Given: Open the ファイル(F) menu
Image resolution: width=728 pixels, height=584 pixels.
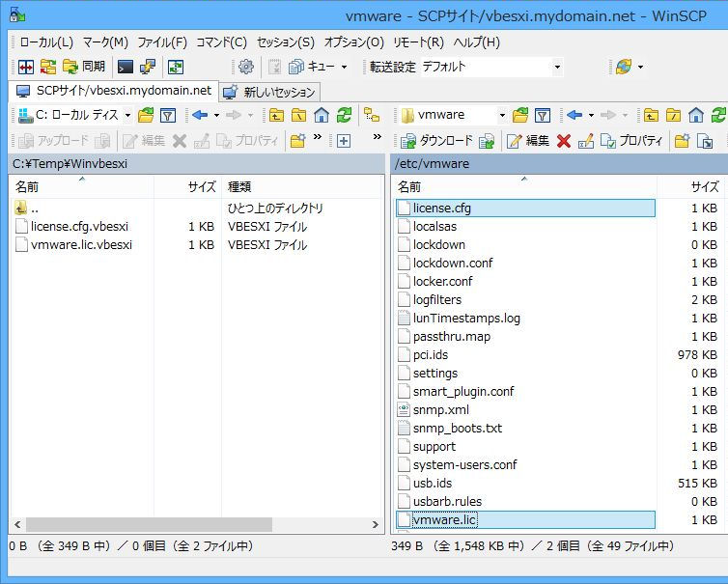Looking at the screenshot, I should [x=162, y=42].
